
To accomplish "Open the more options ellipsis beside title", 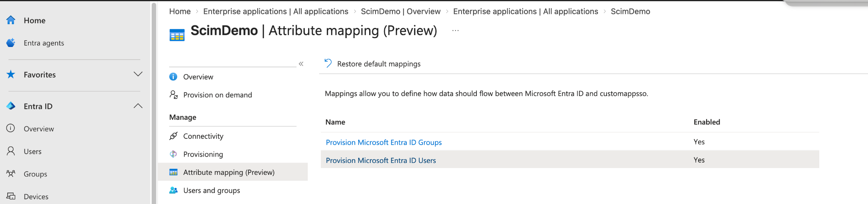I will pos(456,30).
